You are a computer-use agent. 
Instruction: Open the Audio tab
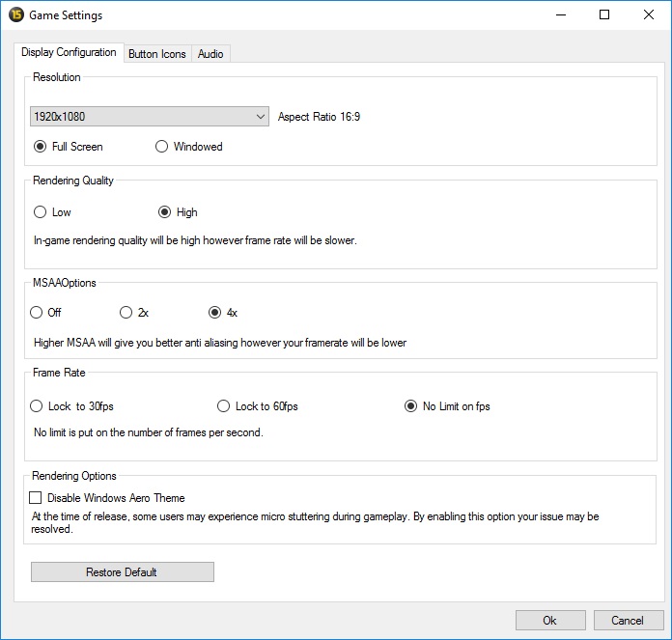coord(210,54)
